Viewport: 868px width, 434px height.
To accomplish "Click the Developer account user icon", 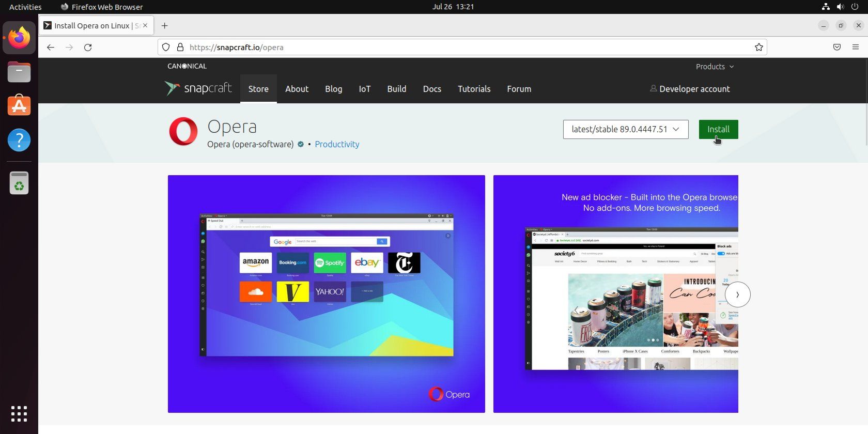I will [653, 88].
